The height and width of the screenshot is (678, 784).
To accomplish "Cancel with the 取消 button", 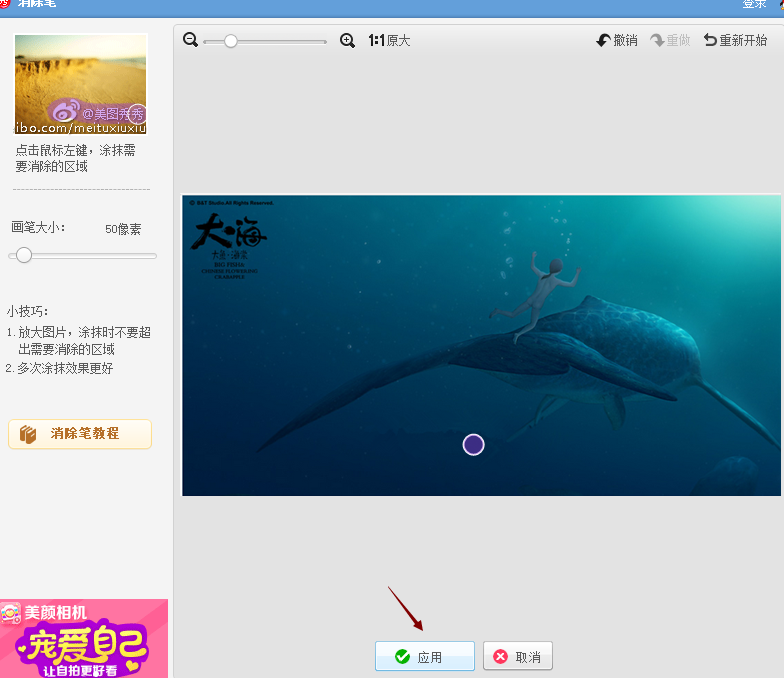I will click(x=518, y=656).
